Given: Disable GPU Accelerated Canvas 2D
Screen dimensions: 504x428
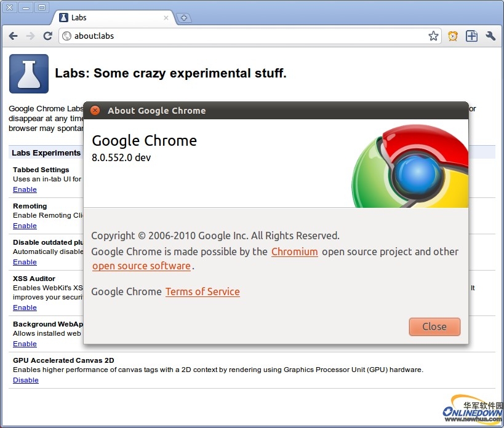Looking at the screenshot, I should (26, 380).
